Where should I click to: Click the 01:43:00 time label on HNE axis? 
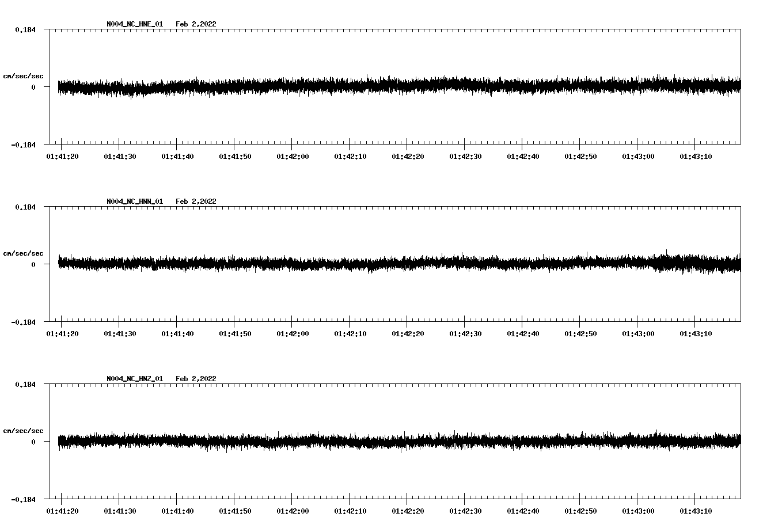(638, 157)
